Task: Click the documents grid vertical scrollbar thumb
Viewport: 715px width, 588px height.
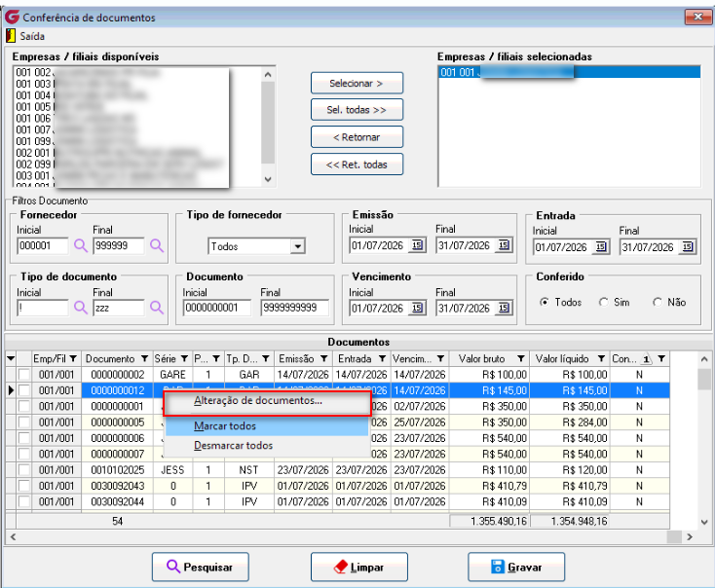Action: [x=704, y=380]
